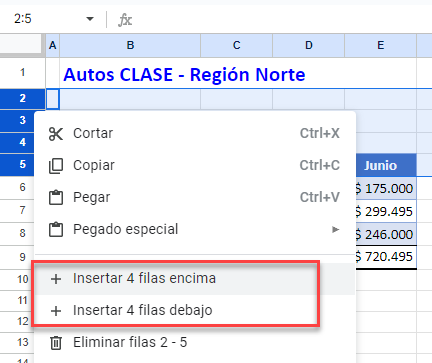Viewport: 432px width, 363px height.
Task: Click cell C2 in row 2
Action: pos(237,99)
